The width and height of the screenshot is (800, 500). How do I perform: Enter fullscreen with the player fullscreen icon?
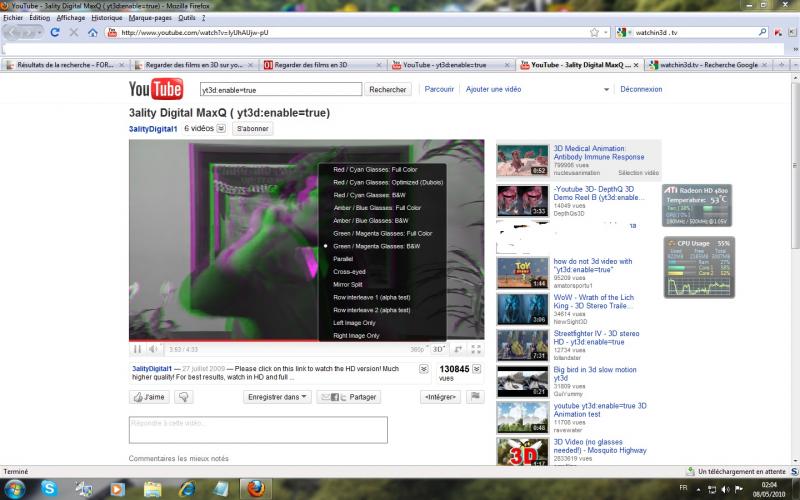click(476, 349)
